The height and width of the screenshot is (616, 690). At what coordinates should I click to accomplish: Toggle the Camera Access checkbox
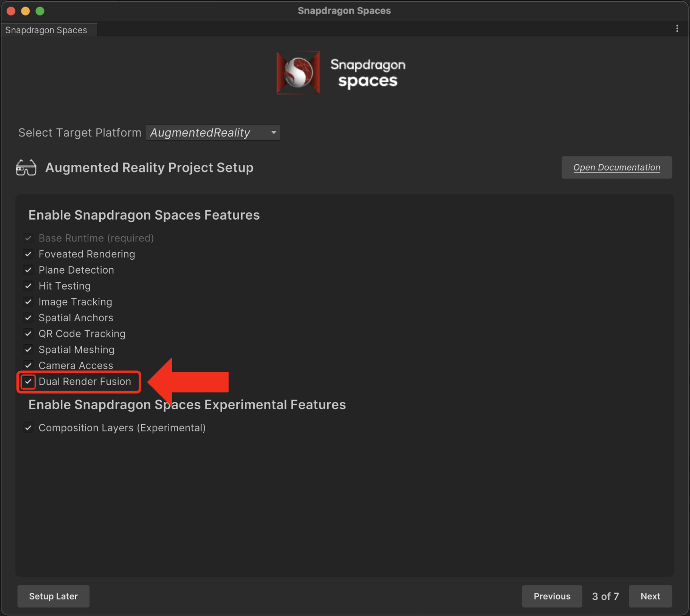pyautogui.click(x=28, y=366)
